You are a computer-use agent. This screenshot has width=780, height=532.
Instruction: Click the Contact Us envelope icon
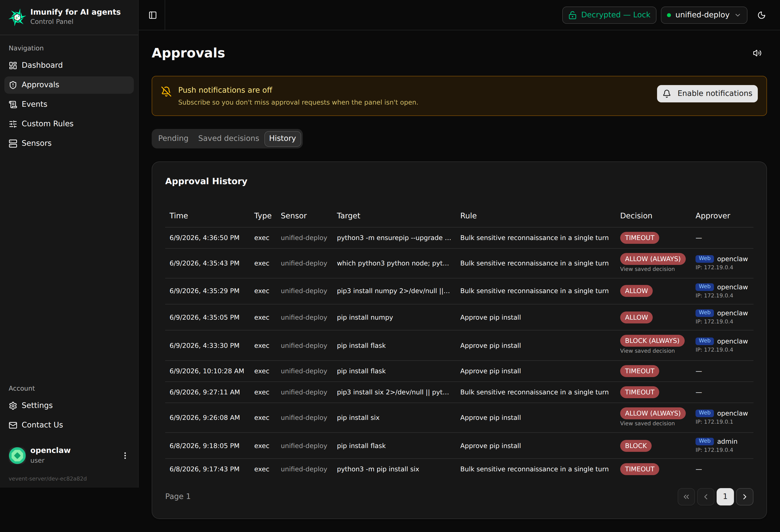pyautogui.click(x=13, y=425)
